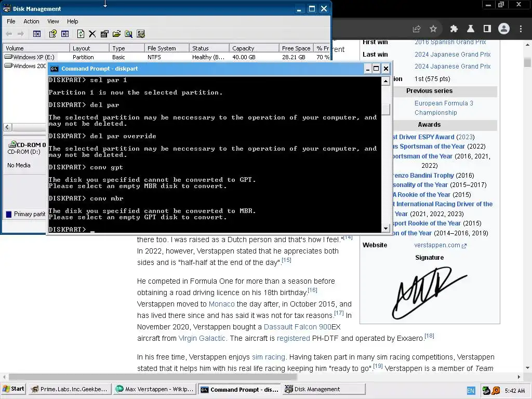532x399 pixels.
Task: Click the Verstappen signature image
Action: tap(429, 292)
